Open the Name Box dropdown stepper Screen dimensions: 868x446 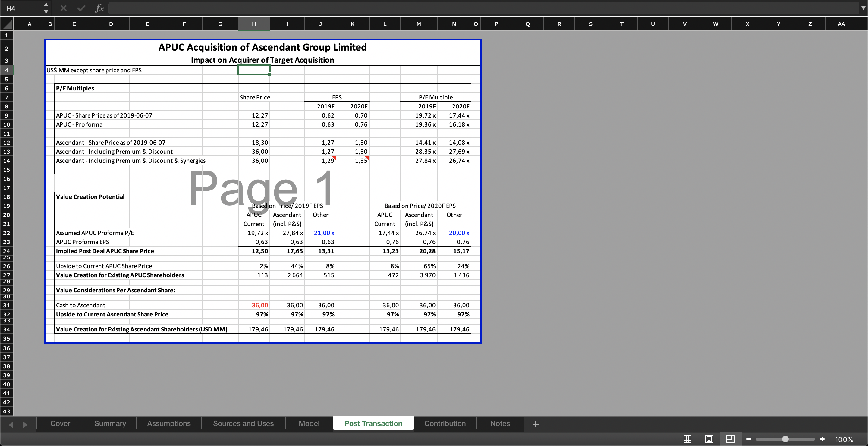coord(46,8)
